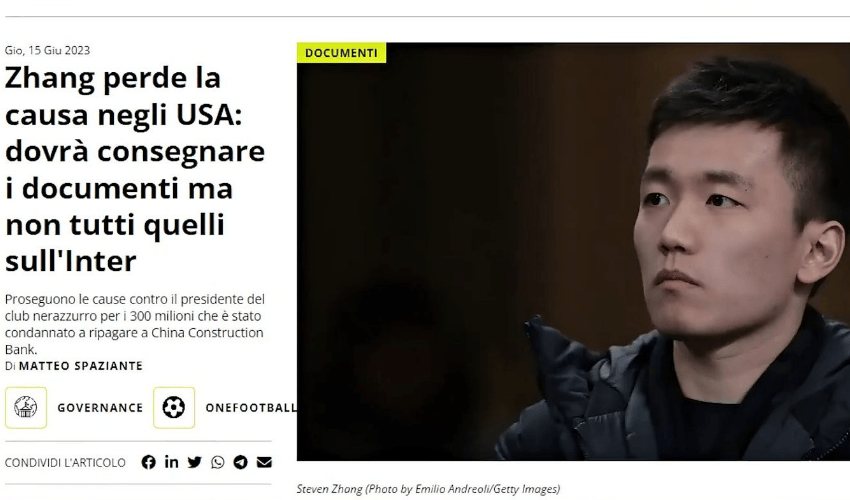850x500 pixels.
Task: Click the OneFootball soccer ball icon
Action: click(174, 408)
